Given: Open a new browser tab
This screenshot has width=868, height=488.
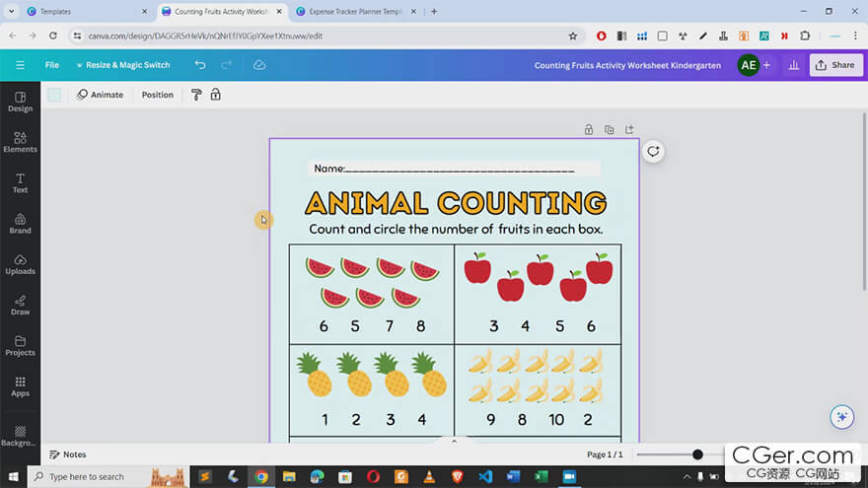Looking at the screenshot, I should click(434, 11).
